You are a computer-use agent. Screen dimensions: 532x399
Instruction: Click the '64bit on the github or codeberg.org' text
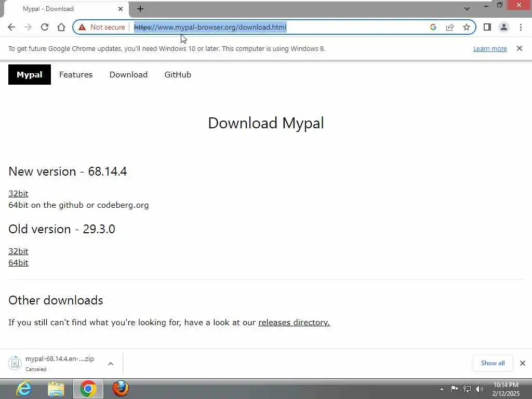coord(78,205)
